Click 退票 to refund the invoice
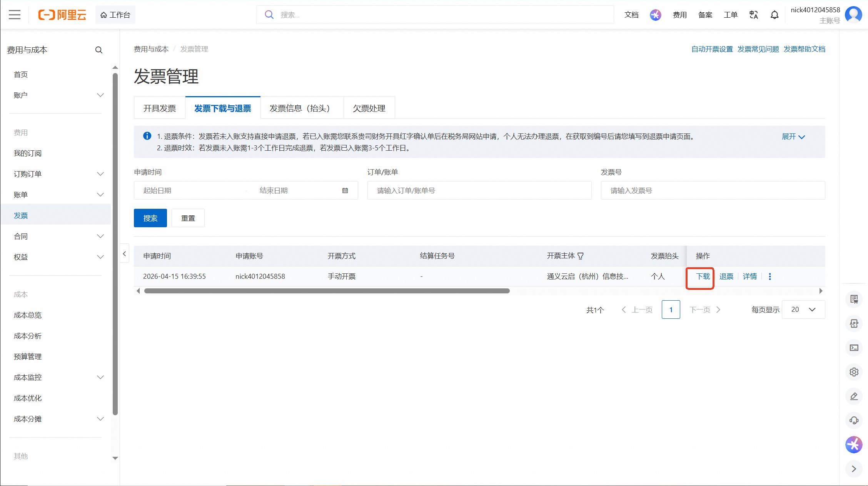Viewport: 868px width, 486px height. coord(726,276)
